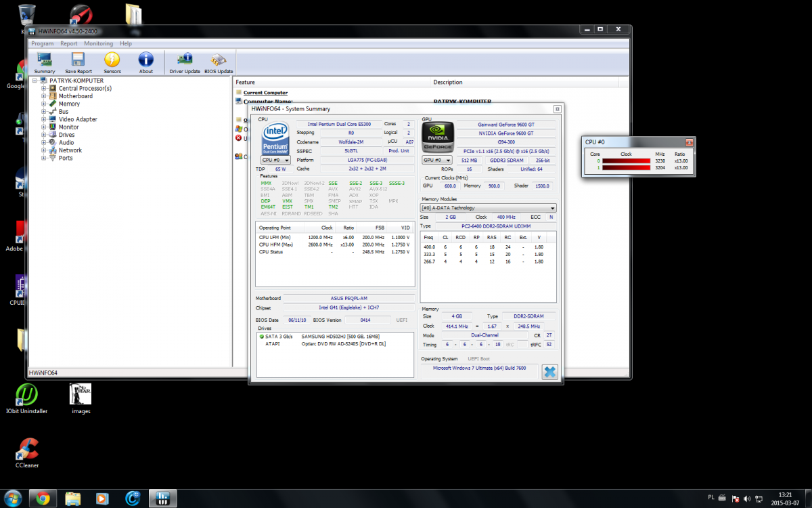812x508 pixels.
Task: Expand the Memory tree node
Action: (44, 104)
